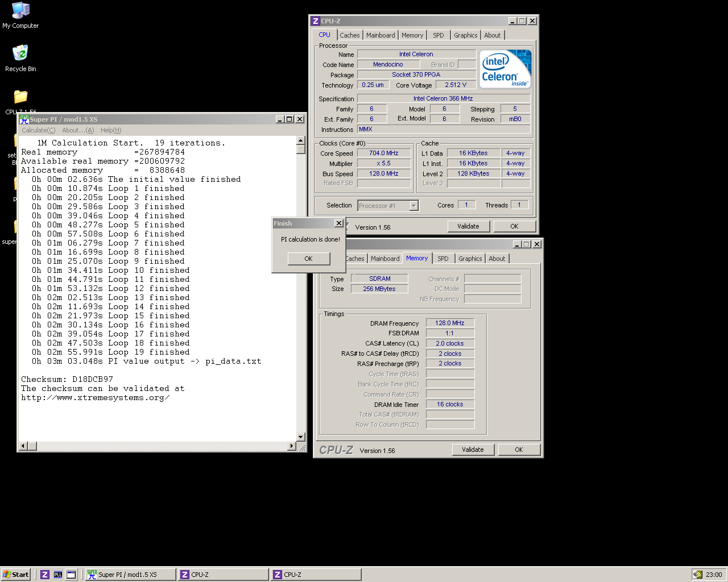This screenshot has height=582, width=728.
Task: Select the Memory tab in lower CPU-Z window
Action: coord(417,258)
